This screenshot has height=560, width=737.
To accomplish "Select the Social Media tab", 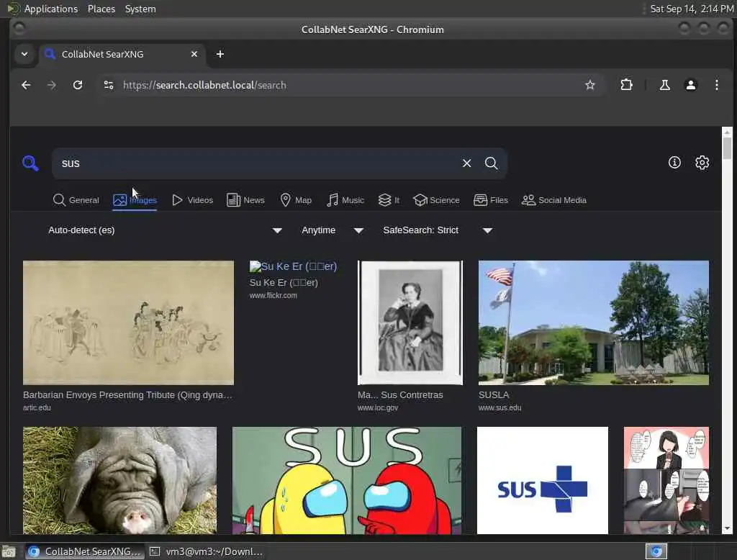I will [554, 200].
